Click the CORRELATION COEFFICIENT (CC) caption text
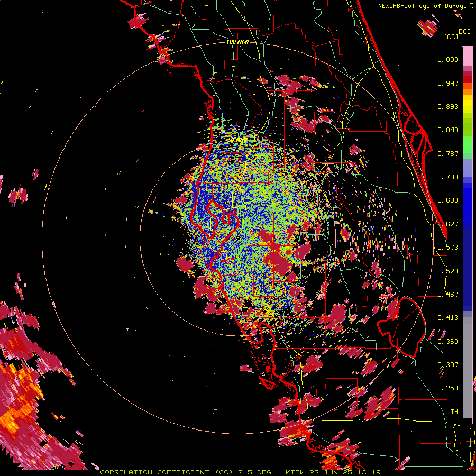This screenshot has height=476, width=476. click(167, 472)
